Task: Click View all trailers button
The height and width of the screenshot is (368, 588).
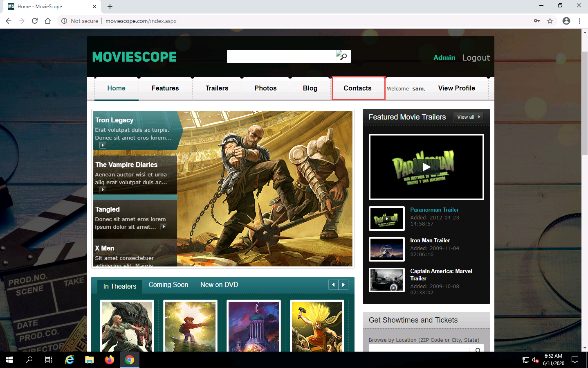Action: (x=468, y=117)
